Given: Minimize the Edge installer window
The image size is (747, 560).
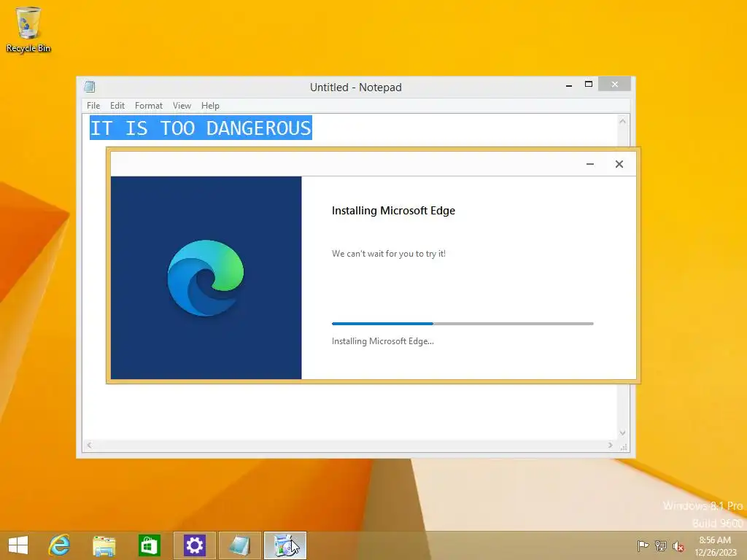Looking at the screenshot, I should [x=589, y=164].
